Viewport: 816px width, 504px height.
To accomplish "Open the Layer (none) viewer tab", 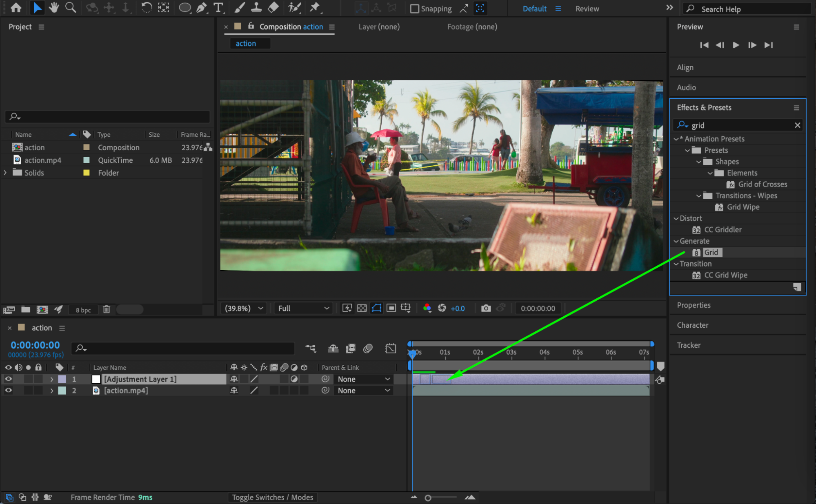I will click(x=379, y=27).
